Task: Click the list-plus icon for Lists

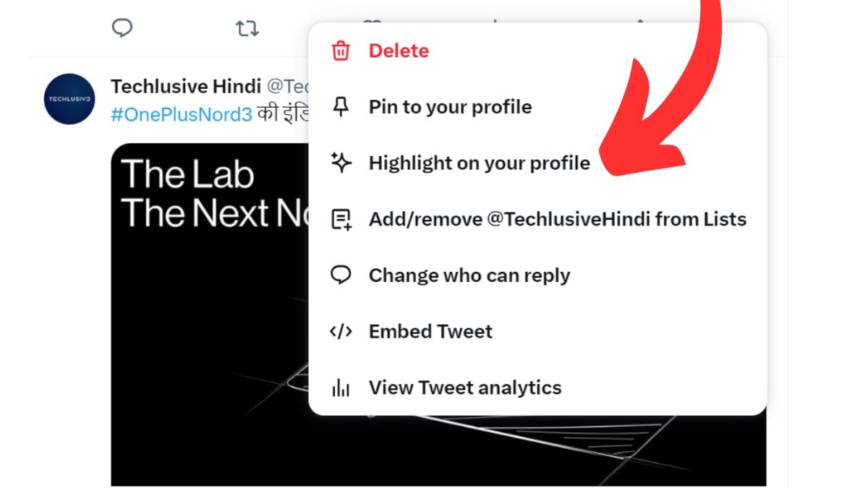Action: coord(341,219)
